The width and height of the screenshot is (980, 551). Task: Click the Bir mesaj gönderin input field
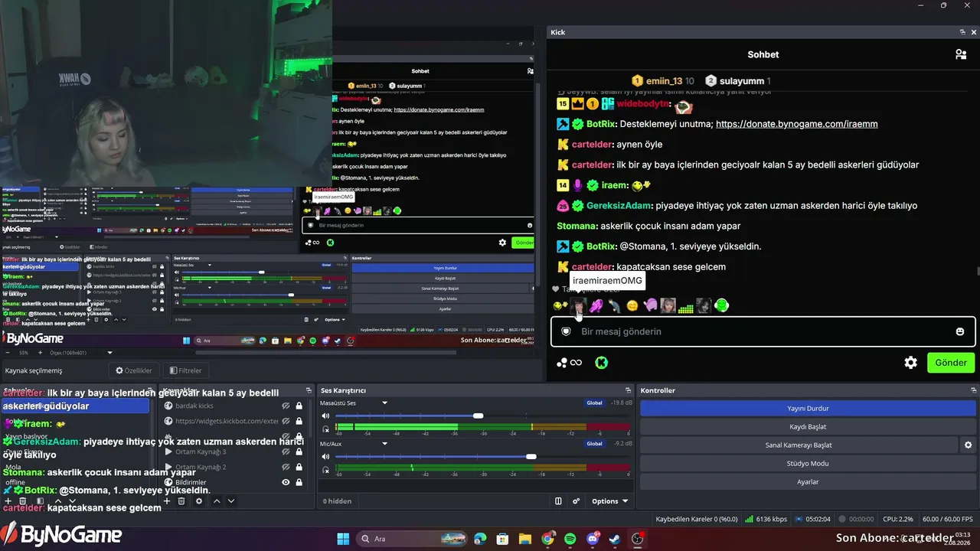(763, 331)
